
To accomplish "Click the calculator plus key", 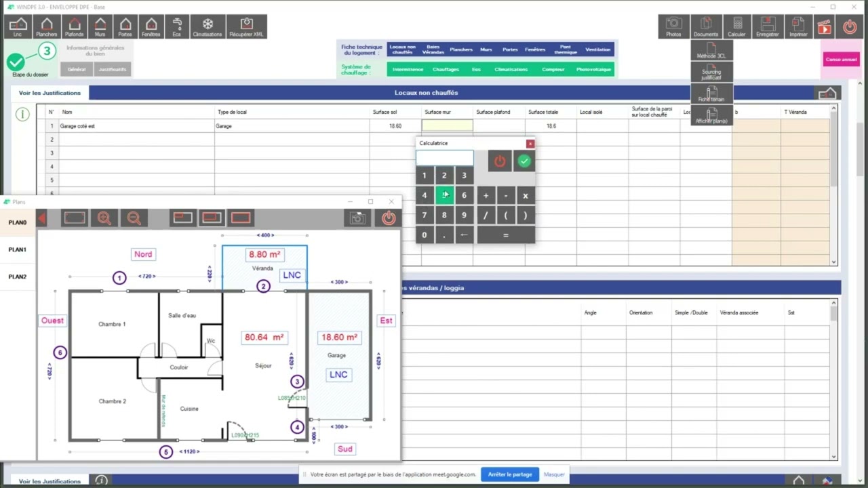I will pos(486,196).
